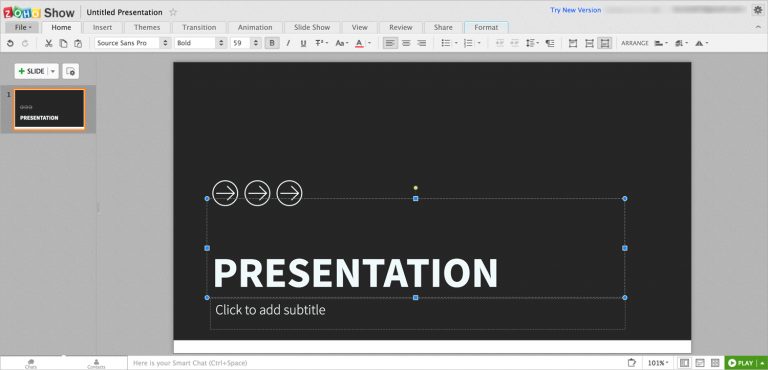This screenshot has height=370, width=768.
Task: Switch to the View tab
Action: pos(360,27)
